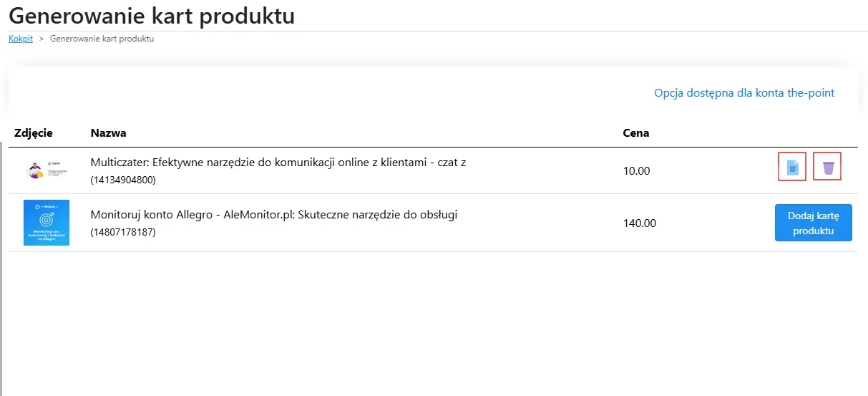Click product ID 14134904800
The width and height of the screenshot is (868, 396).
(x=123, y=180)
